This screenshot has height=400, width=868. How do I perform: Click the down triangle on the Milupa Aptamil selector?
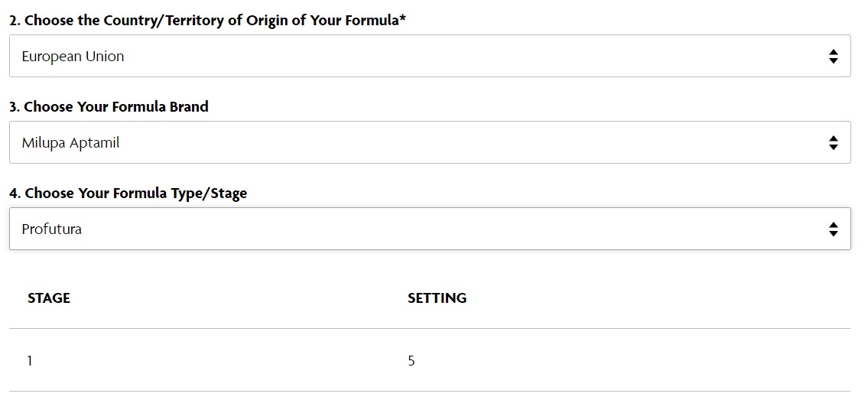[833, 147]
